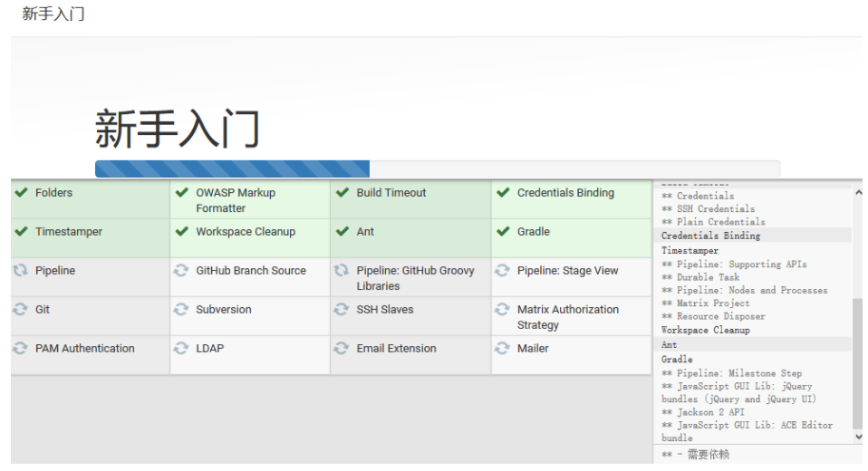Click the highlighted 'Ant' row in log
The width and height of the screenshot is (868, 471).
click(753, 344)
